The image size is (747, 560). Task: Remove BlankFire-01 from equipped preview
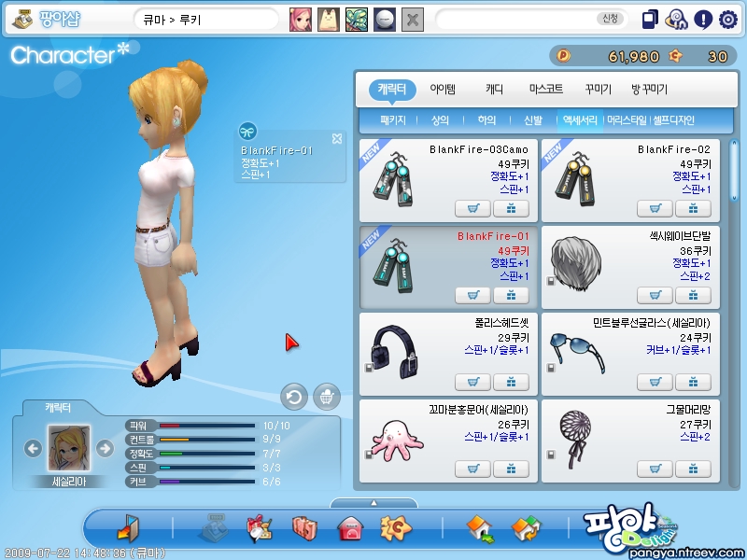[337, 138]
